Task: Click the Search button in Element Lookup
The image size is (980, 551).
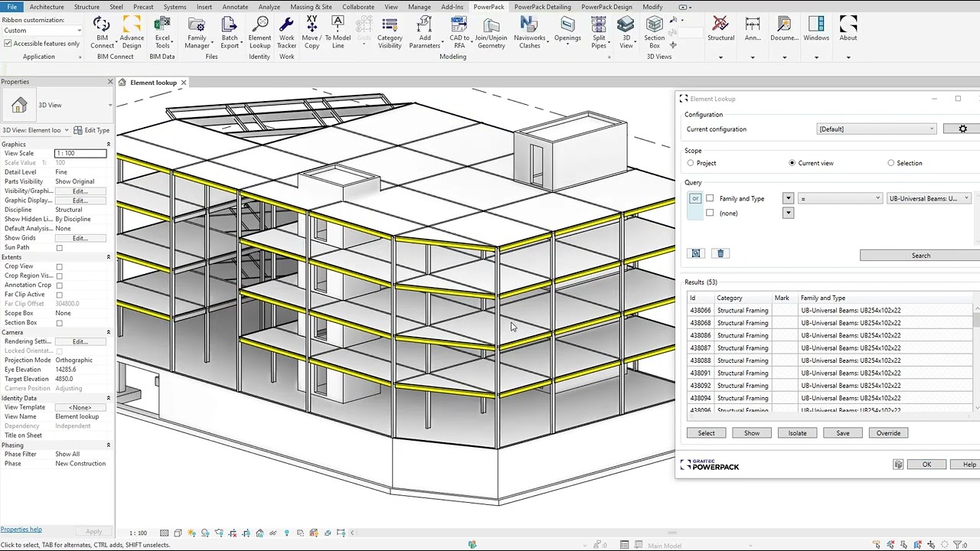Action: tap(920, 256)
